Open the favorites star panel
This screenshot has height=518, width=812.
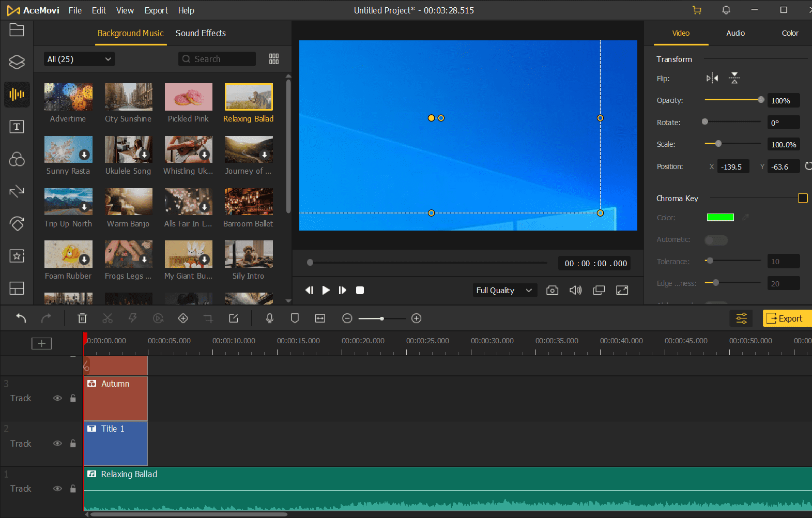pos(17,256)
